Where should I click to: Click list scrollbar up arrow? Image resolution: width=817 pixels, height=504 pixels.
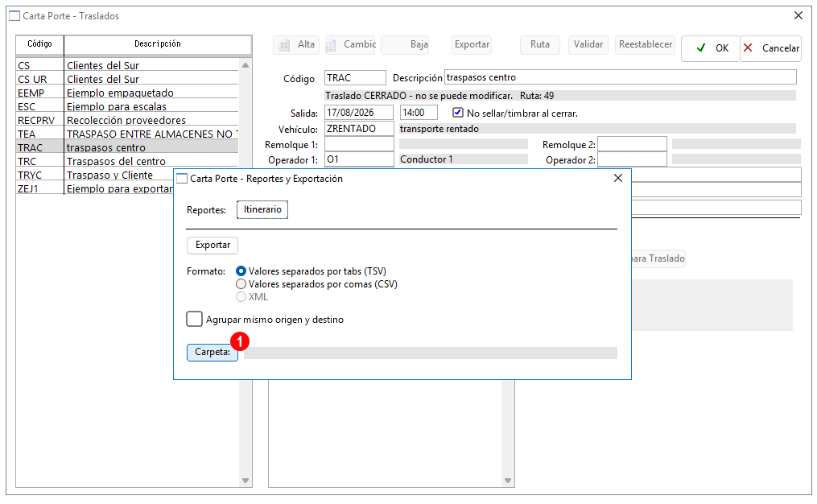click(x=246, y=65)
